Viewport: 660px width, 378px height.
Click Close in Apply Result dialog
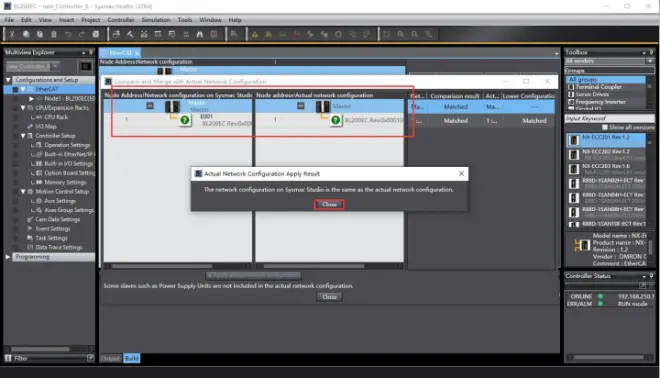pyautogui.click(x=329, y=205)
